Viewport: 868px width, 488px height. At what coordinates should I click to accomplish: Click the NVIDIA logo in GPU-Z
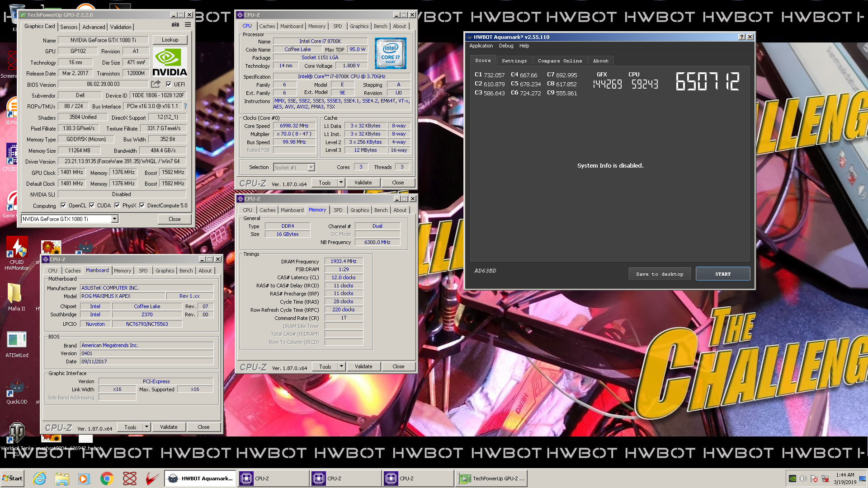[170, 62]
